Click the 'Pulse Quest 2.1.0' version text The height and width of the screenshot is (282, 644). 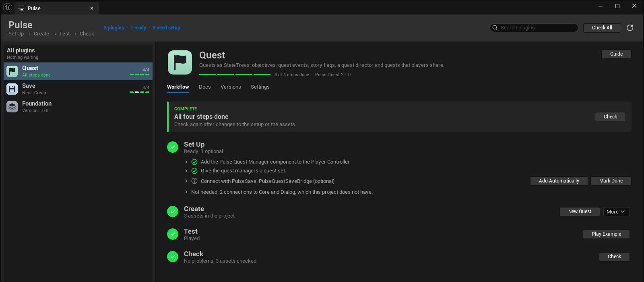[333, 75]
